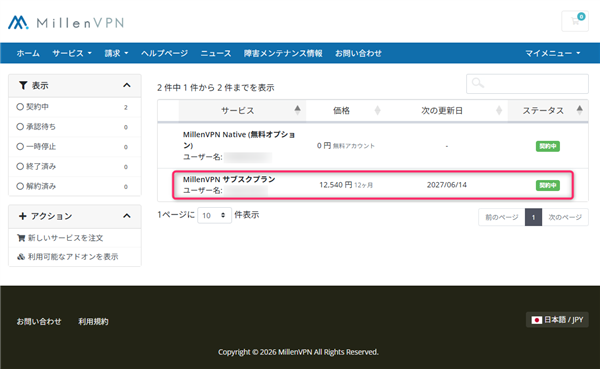Click cart icon next to 新しいサービスを注文

tap(21, 238)
